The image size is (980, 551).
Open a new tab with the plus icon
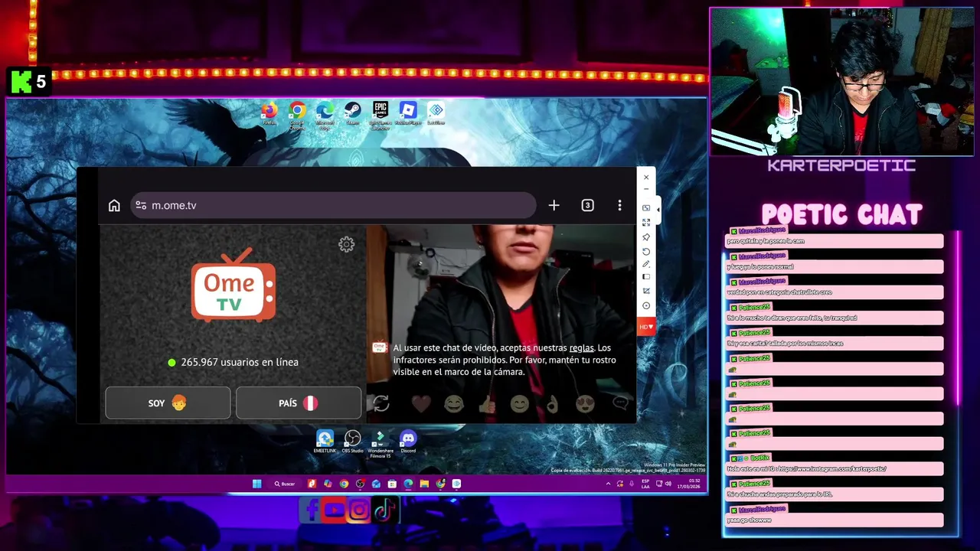[x=554, y=205]
